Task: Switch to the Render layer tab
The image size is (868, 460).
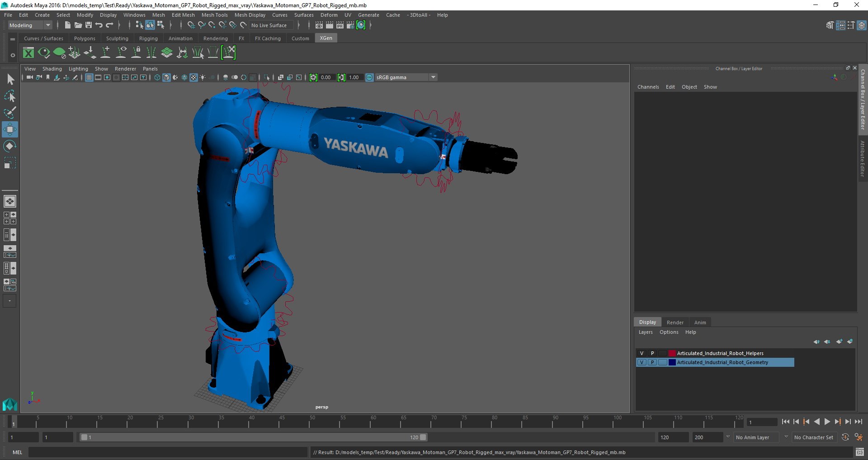Action: (675, 322)
